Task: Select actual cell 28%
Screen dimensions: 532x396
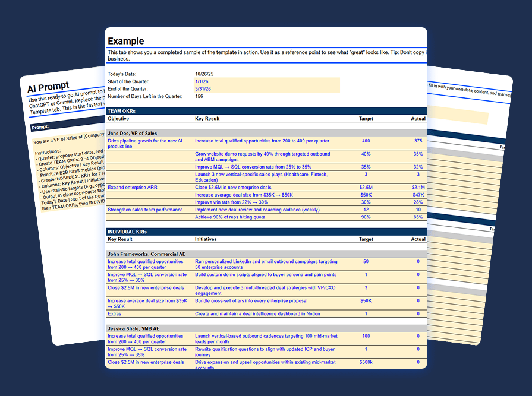Action: pos(418,202)
